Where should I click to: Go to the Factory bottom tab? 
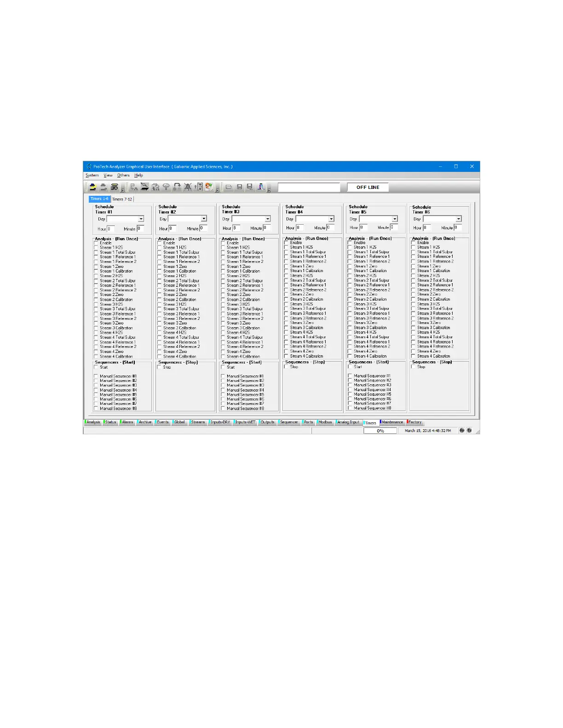[414, 422]
